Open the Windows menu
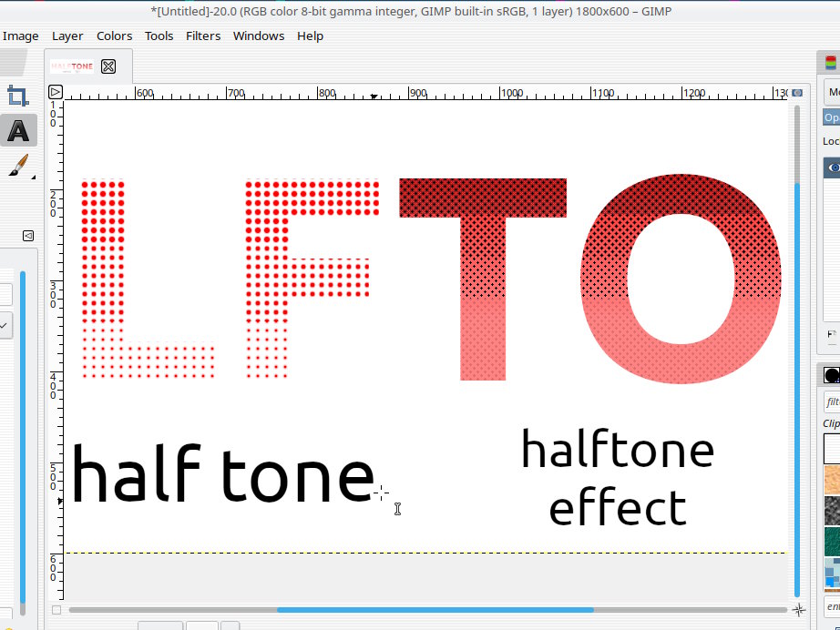The image size is (840, 630). [258, 36]
